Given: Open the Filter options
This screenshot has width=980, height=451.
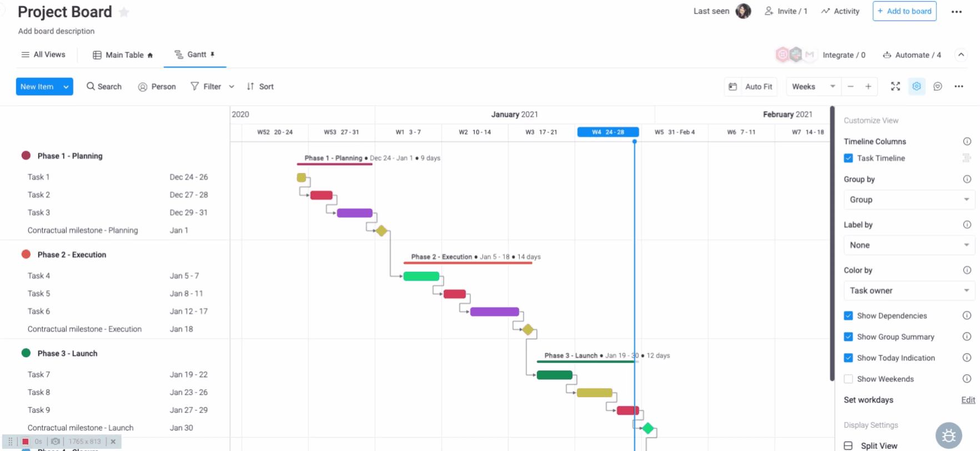Looking at the screenshot, I should pyautogui.click(x=206, y=87).
